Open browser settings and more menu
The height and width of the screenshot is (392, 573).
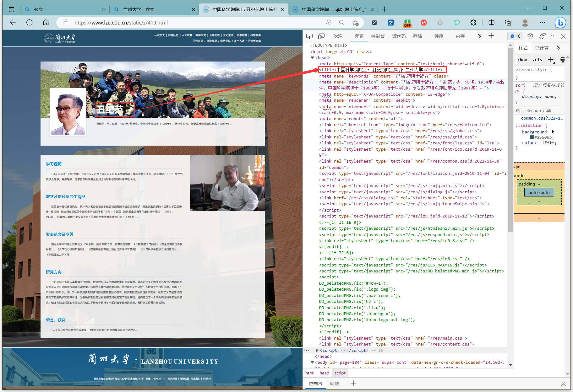click(542, 23)
